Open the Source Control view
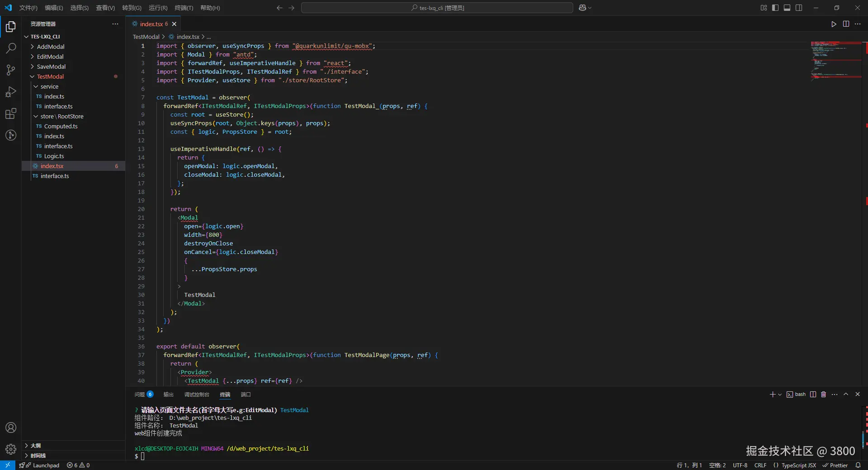The width and height of the screenshot is (868, 470). [x=11, y=70]
